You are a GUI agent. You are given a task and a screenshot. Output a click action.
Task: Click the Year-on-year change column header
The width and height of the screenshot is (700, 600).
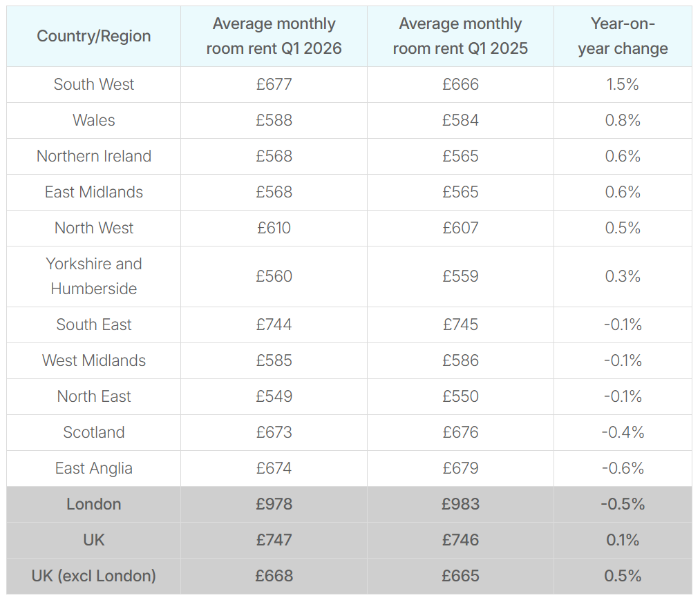623,37
